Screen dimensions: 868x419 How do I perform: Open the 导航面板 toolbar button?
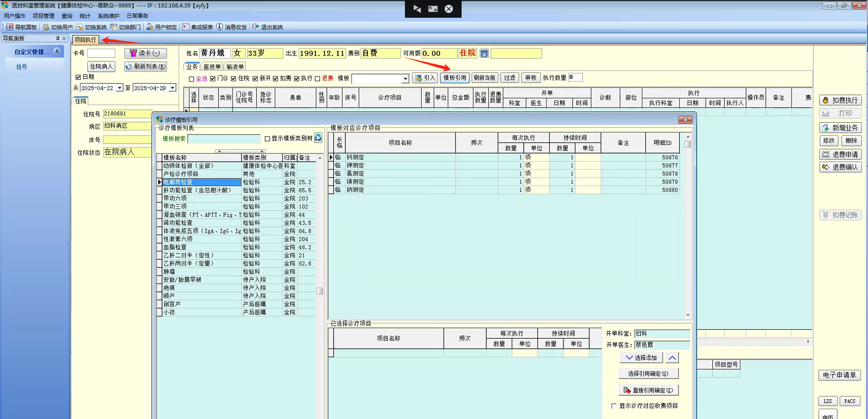[x=22, y=27]
